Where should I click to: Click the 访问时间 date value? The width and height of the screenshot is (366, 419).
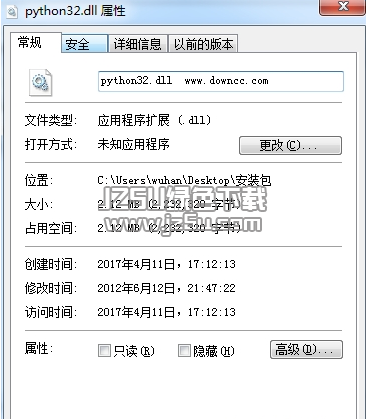[166, 312]
